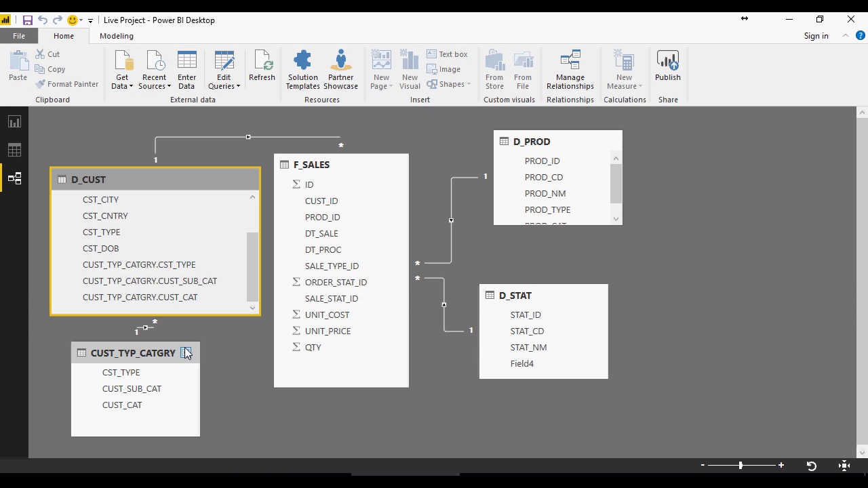Click the zoom slider handle
The height and width of the screenshot is (488, 868).
click(741, 465)
